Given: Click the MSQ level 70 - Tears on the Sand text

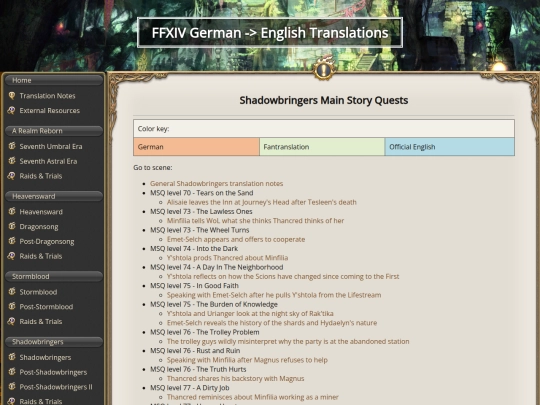Looking at the screenshot, I should coord(201,193).
